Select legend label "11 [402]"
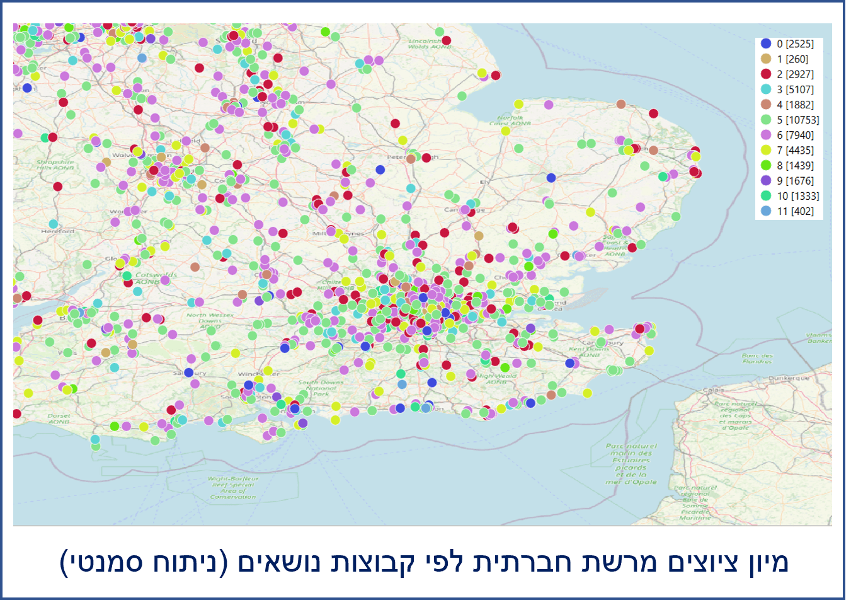 [x=795, y=211]
